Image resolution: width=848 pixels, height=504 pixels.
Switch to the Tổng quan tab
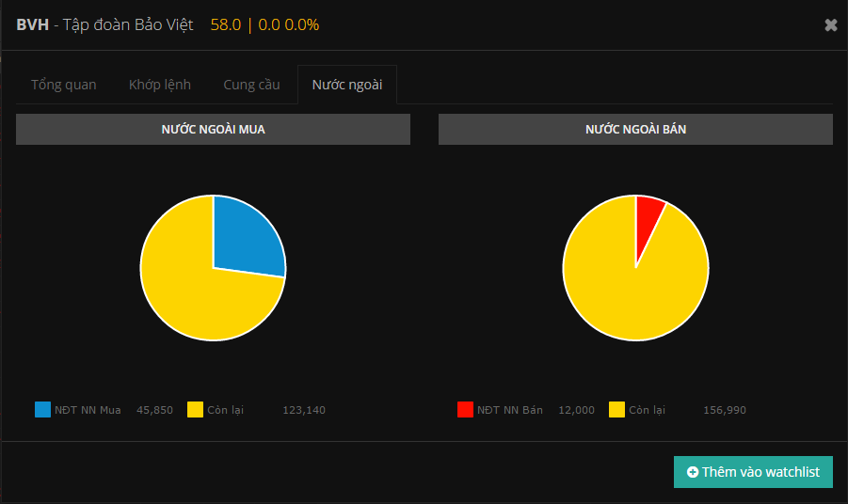point(64,85)
